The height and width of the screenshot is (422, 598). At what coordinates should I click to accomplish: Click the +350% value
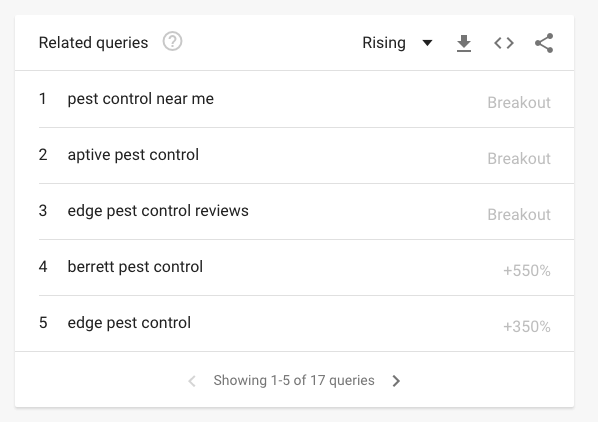527,327
